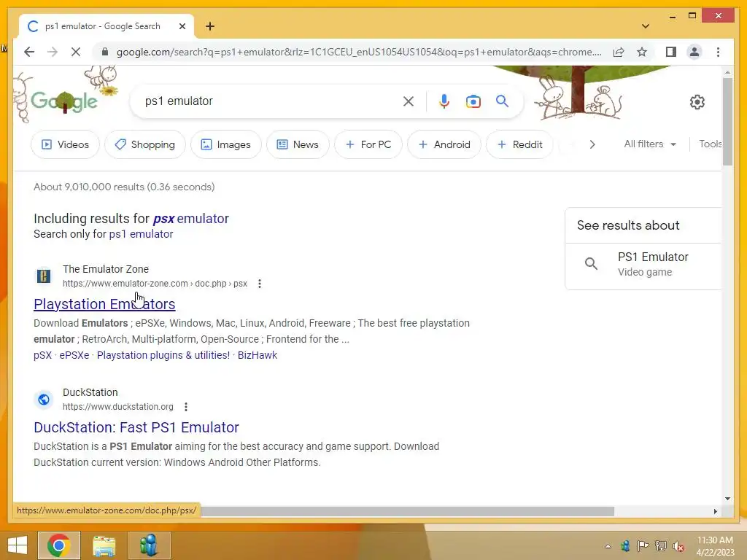The height and width of the screenshot is (560, 747).
Task: Click the vertical scrollbar thumb
Action: tap(727, 122)
